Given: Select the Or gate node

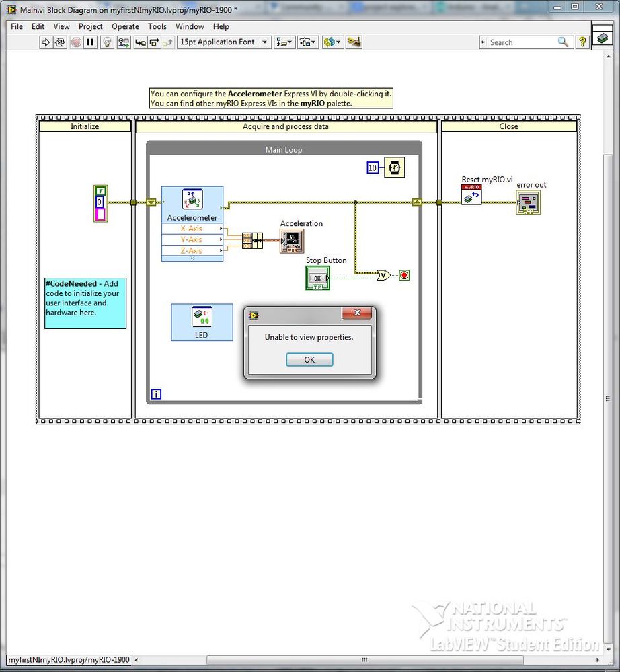Looking at the screenshot, I should pyautogui.click(x=383, y=275).
